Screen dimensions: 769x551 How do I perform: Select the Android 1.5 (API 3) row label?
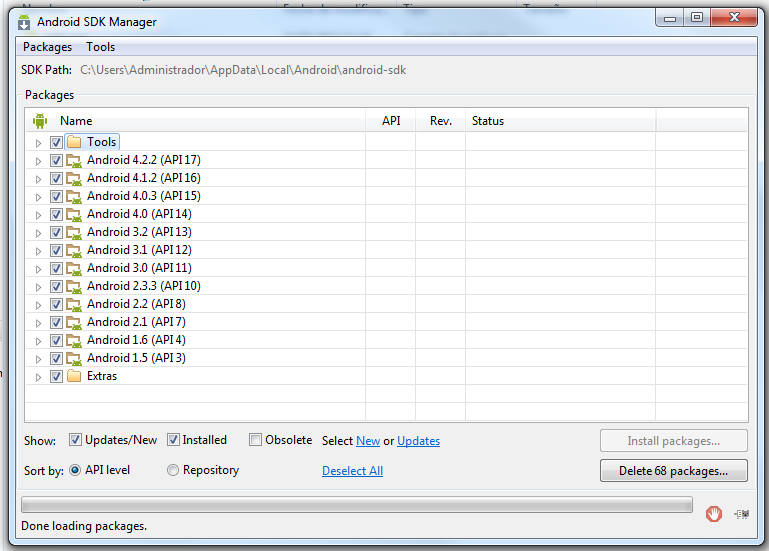pos(136,358)
